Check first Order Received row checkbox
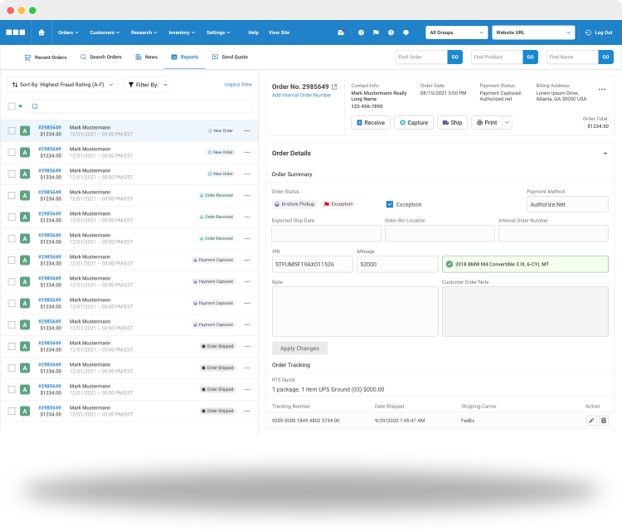 point(12,196)
